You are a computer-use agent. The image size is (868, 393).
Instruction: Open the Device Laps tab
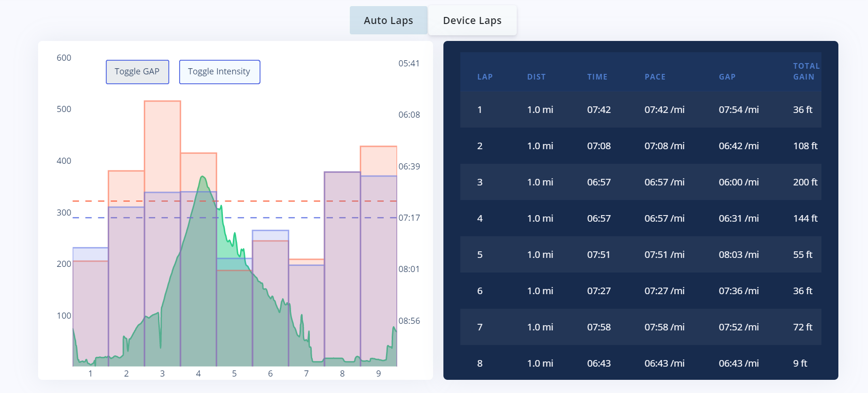pyautogui.click(x=472, y=21)
